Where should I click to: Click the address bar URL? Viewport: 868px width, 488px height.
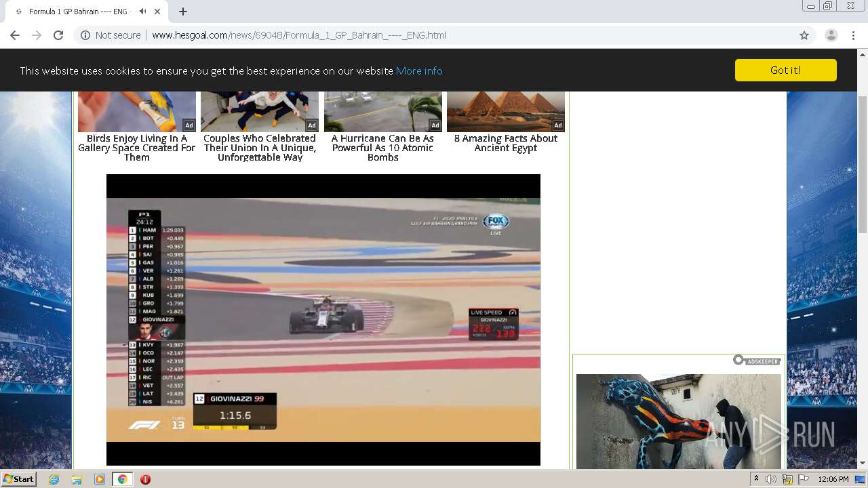point(299,35)
